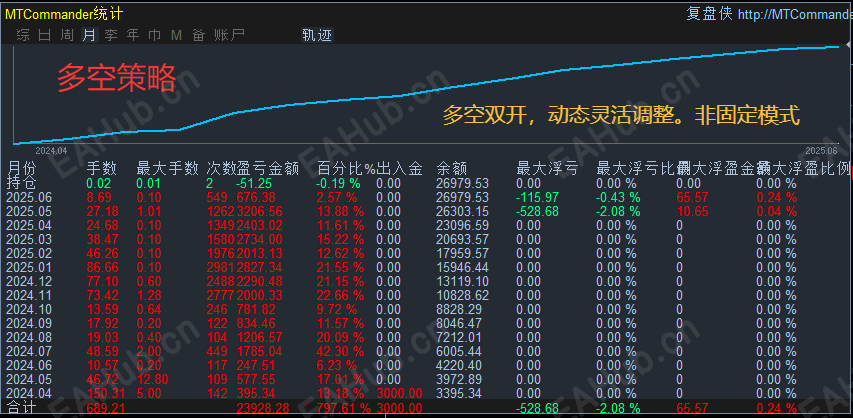Select the 2024.10 month row label
The height and width of the screenshot is (418, 853).
point(27,309)
